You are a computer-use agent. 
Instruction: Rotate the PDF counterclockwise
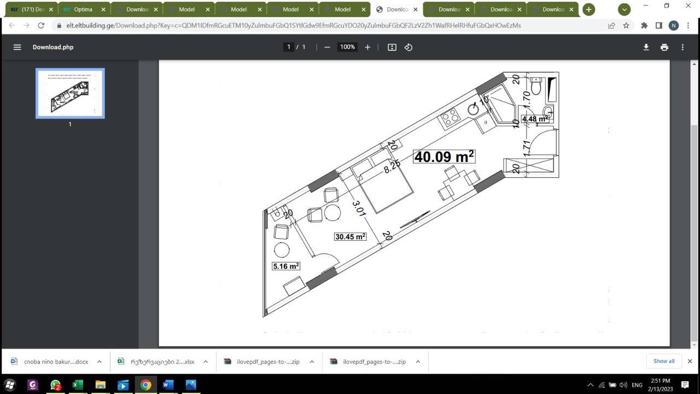pyautogui.click(x=408, y=47)
